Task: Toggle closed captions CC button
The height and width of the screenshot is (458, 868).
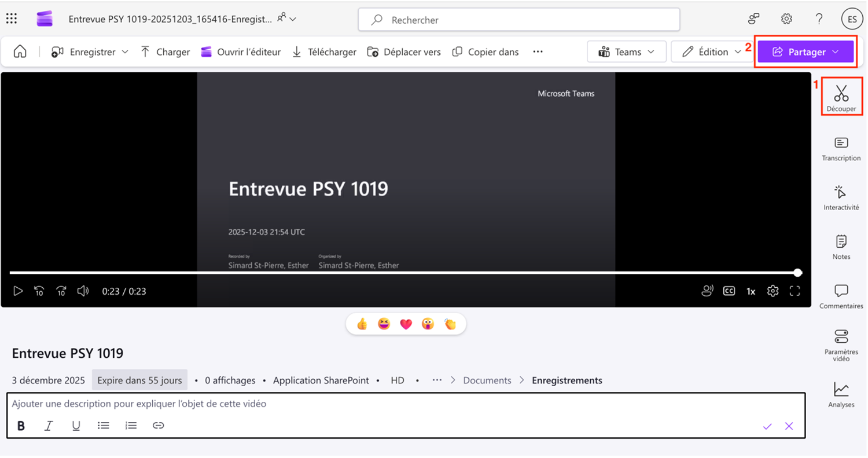Action: 729,291
